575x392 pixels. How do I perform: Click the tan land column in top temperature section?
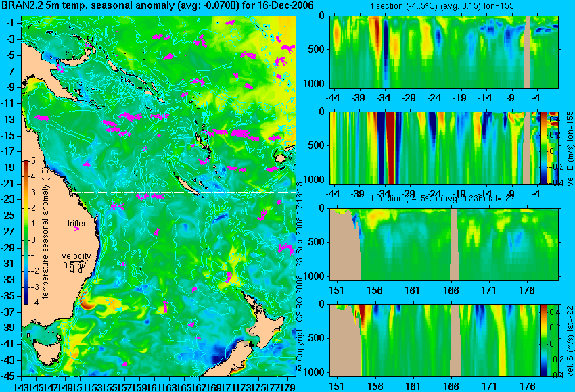(528, 51)
